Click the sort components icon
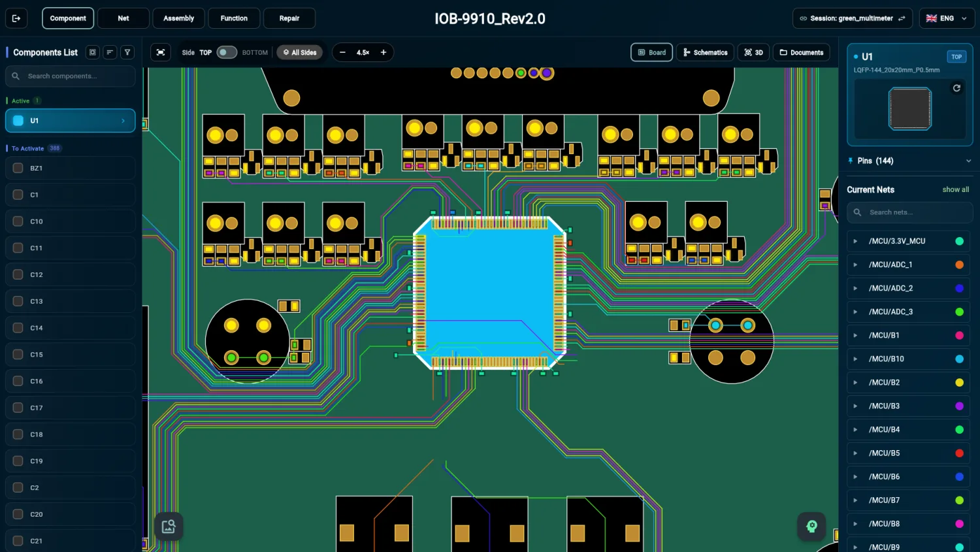Screen dimensions: 980x552 click(110, 52)
